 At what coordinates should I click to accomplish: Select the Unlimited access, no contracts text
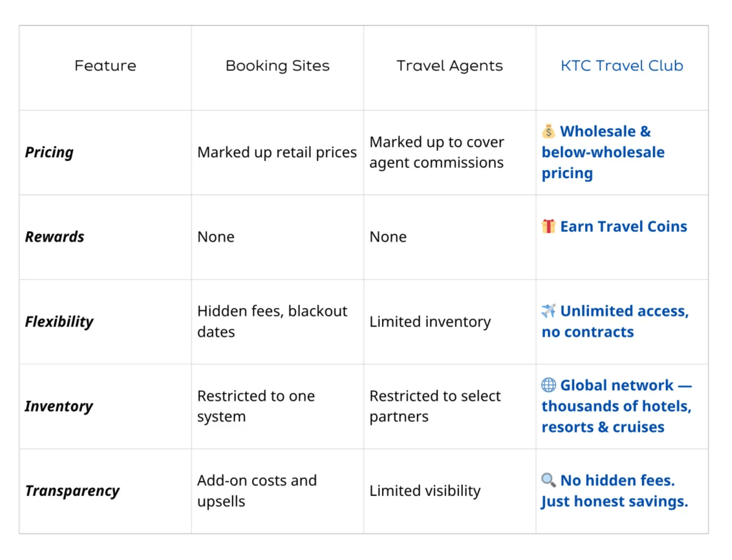tap(615, 321)
